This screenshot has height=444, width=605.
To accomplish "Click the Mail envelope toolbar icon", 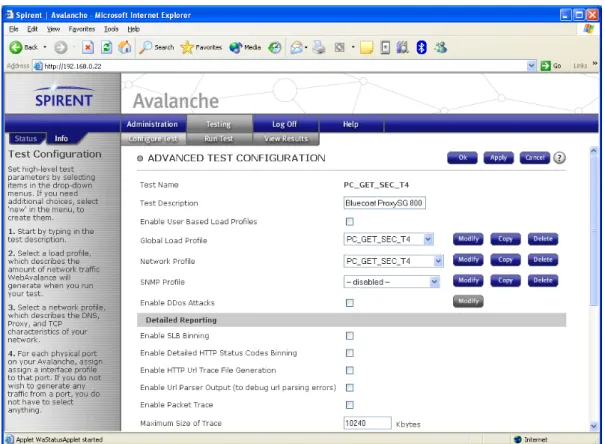I will (296, 47).
